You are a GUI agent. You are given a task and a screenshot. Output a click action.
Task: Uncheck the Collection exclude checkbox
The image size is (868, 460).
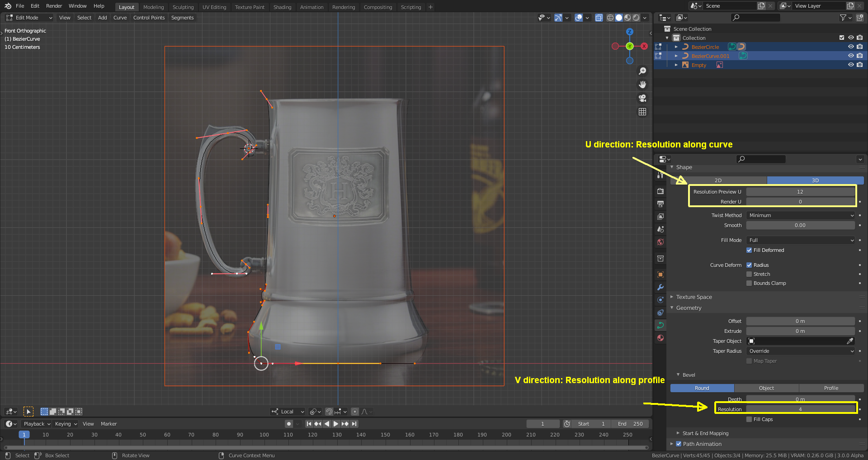[842, 38]
